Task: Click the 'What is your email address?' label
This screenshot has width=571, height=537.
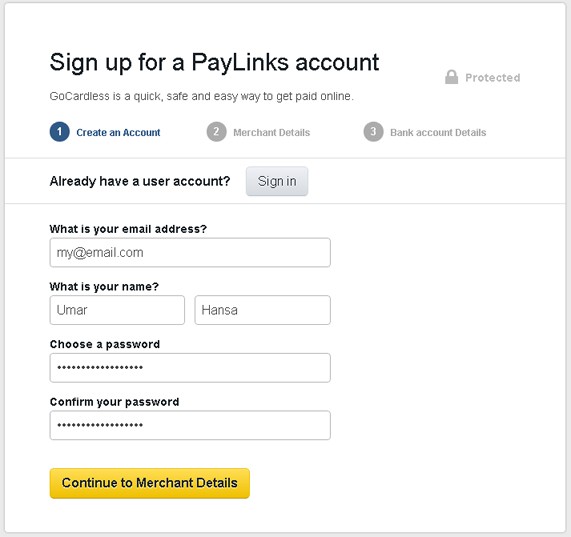Action: point(128,229)
